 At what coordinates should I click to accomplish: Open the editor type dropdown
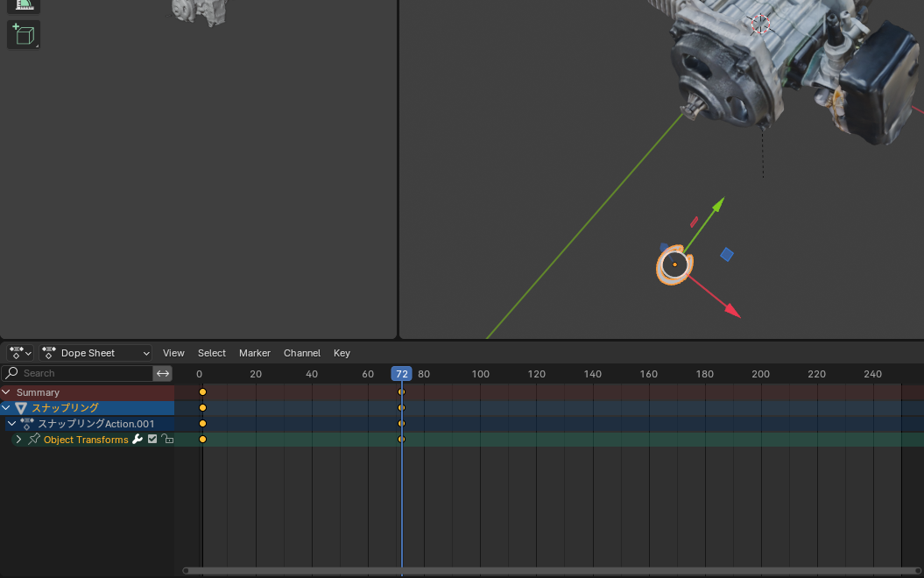20,353
